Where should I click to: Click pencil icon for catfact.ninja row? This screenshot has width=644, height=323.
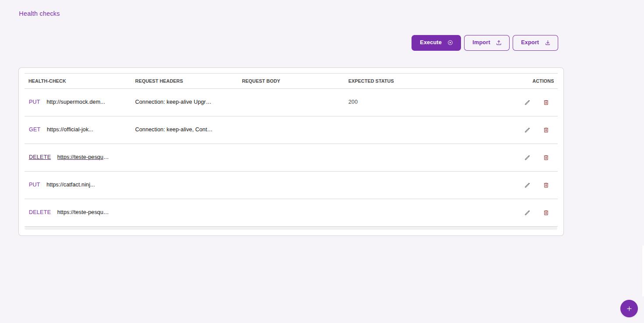click(x=527, y=185)
